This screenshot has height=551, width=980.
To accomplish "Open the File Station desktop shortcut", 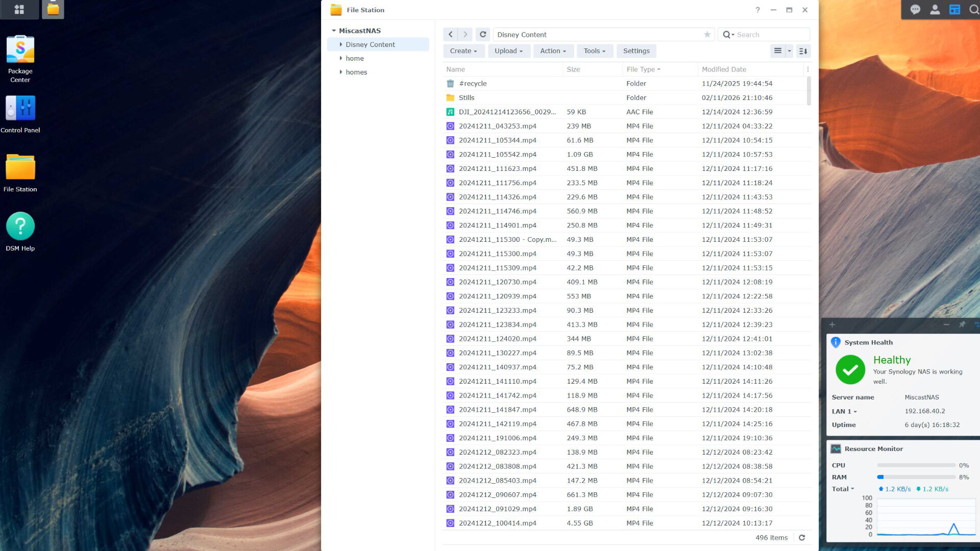I will 20,173.
